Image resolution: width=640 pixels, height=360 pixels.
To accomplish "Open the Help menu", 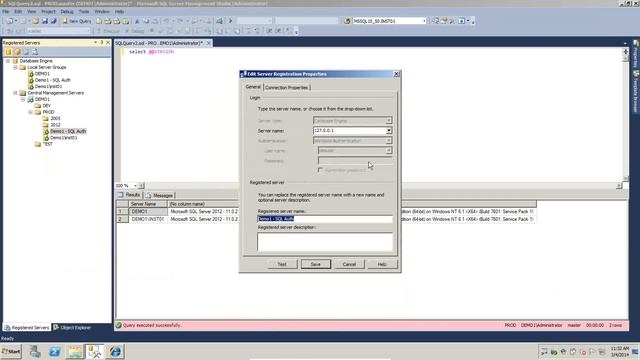I will (119, 11).
